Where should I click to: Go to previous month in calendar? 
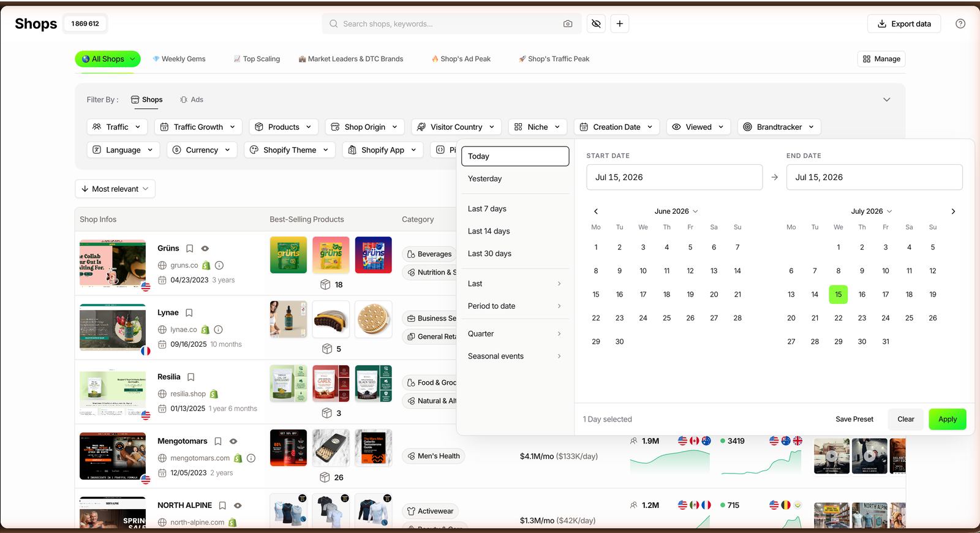pos(596,211)
